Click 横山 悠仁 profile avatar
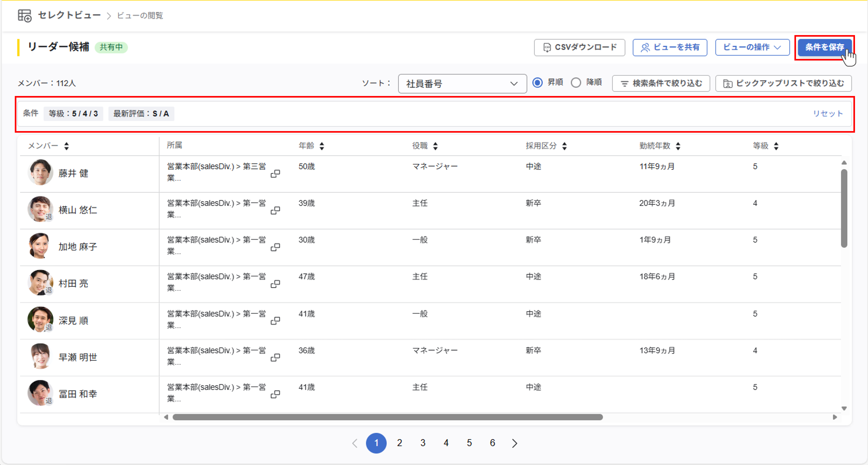 pos(40,209)
